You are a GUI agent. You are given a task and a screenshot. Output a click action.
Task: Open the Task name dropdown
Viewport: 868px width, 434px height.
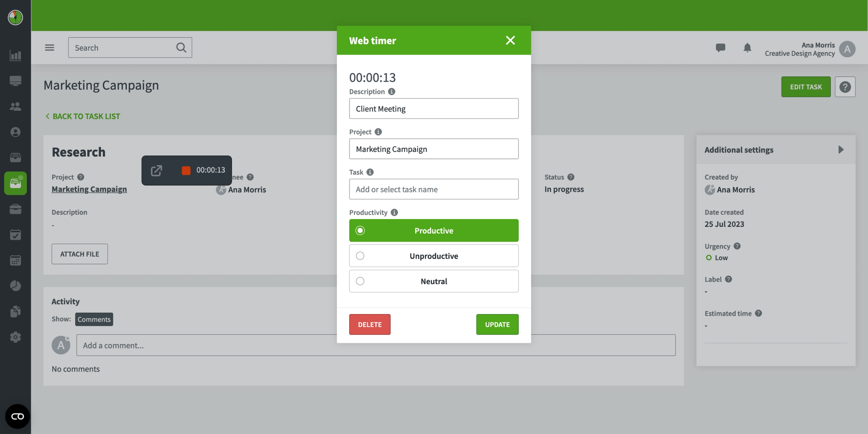(x=434, y=189)
